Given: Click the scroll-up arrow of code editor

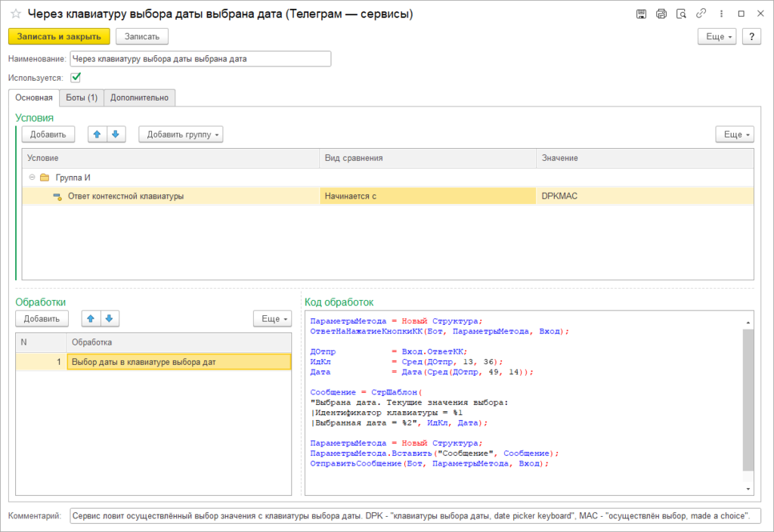Looking at the screenshot, I should [x=748, y=322].
